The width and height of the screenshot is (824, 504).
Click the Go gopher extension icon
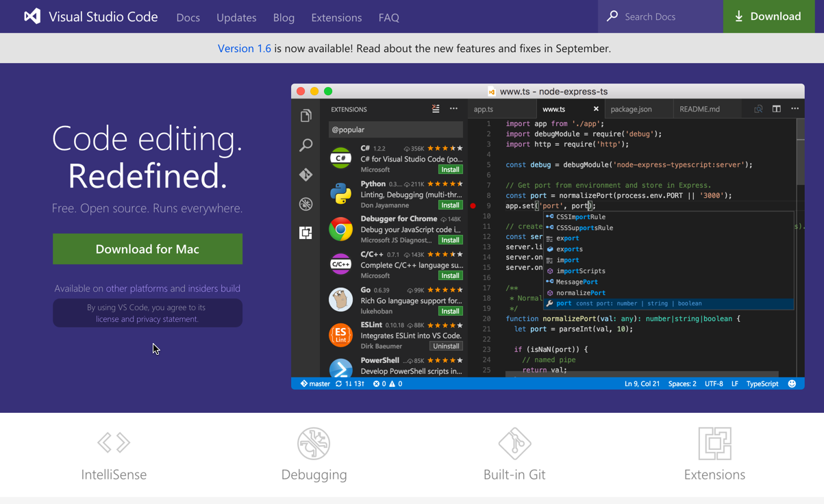pos(340,300)
